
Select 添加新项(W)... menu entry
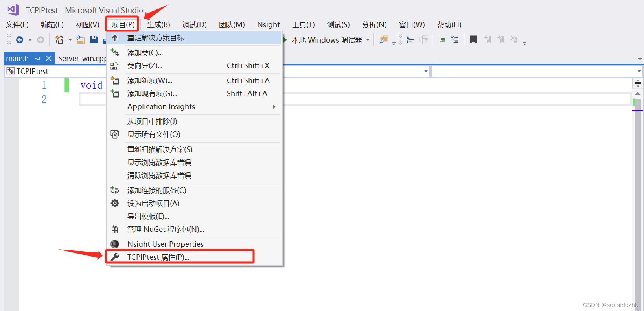[195, 81]
